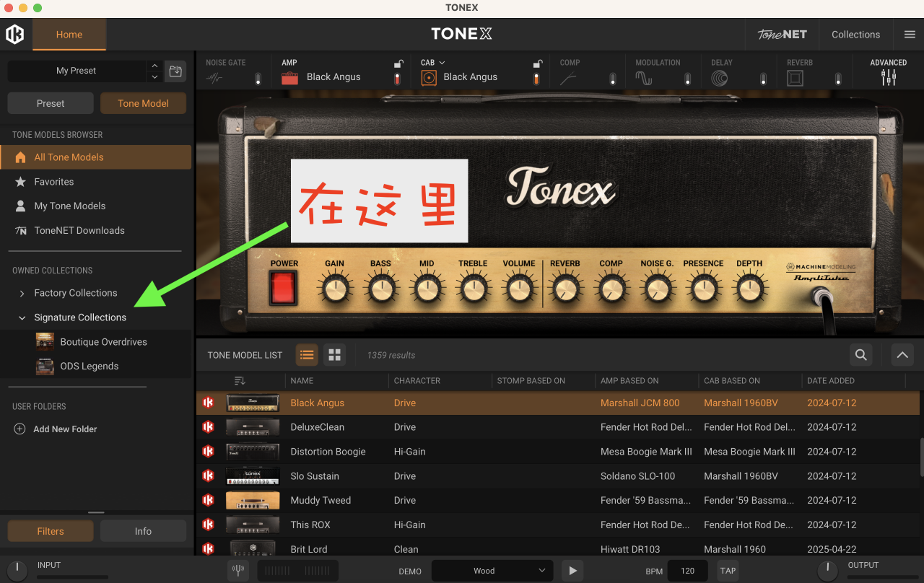Image resolution: width=924 pixels, height=583 pixels.
Task: Play the demo loop
Action: coord(572,571)
